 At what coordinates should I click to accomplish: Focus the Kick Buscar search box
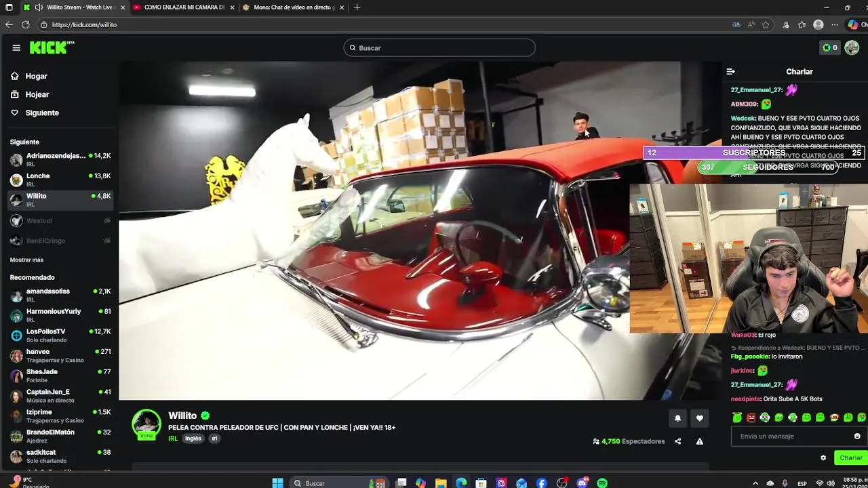click(x=439, y=47)
